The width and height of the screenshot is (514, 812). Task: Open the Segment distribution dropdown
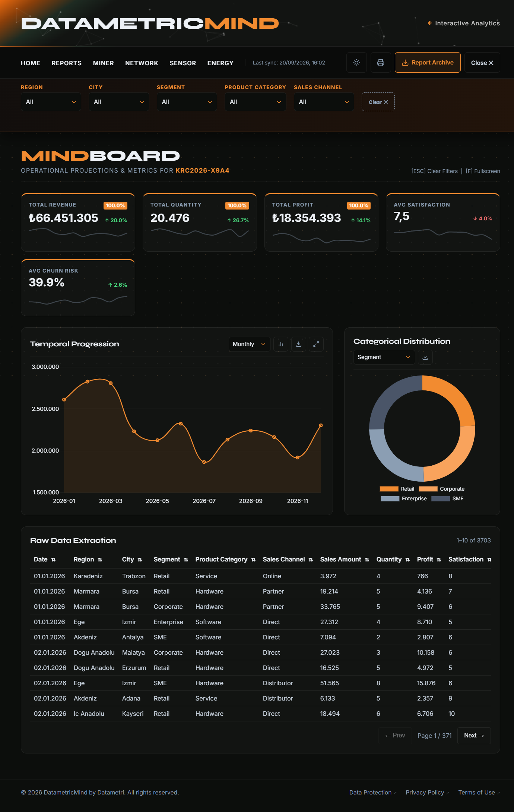[x=384, y=357]
